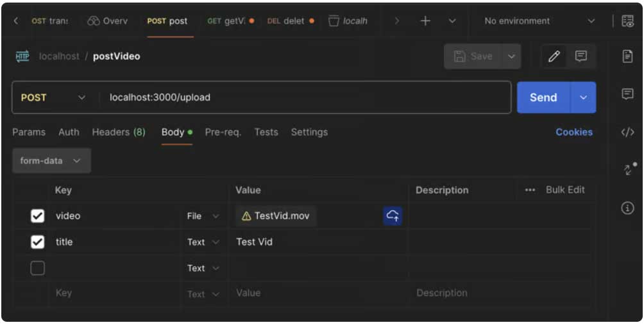Expand the form-data body type dropdown
Viewport: 644px width, 325px height.
pos(51,161)
